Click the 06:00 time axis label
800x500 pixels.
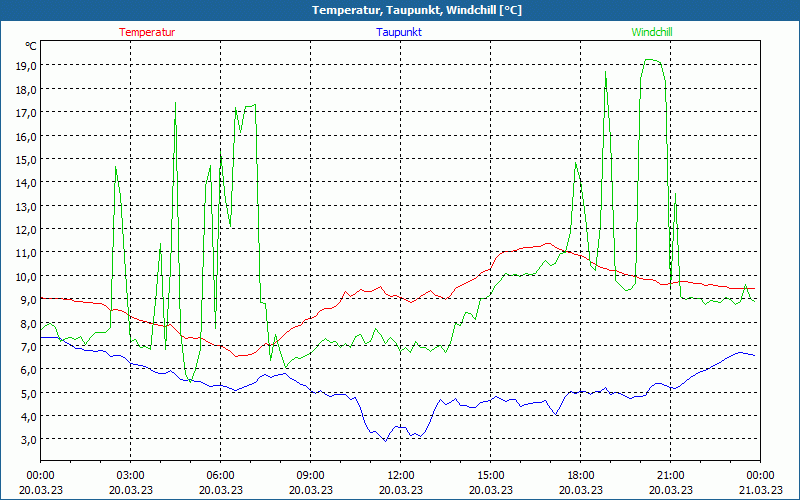[220, 476]
